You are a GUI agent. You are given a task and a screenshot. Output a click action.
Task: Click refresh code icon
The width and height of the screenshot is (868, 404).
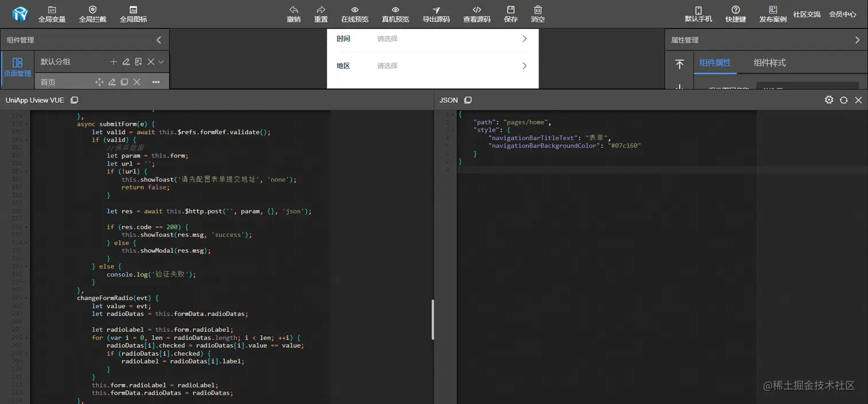point(844,100)
